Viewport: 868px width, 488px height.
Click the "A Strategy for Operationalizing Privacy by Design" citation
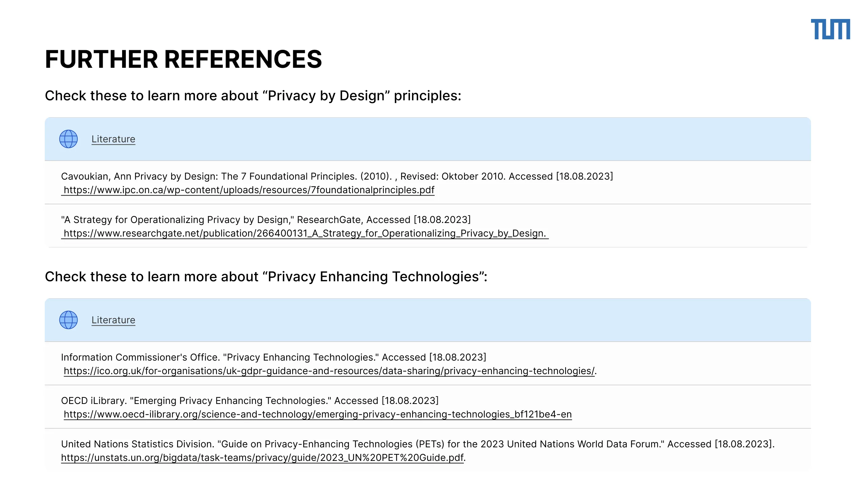pos(266,220)
